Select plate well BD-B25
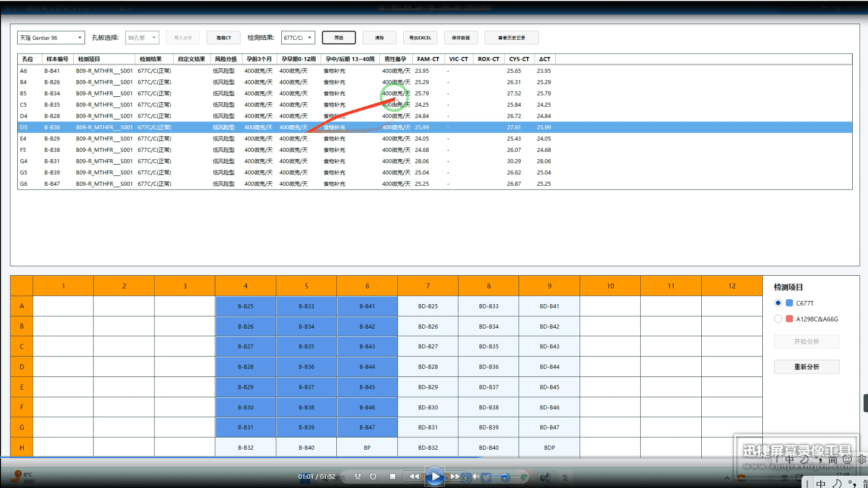Image resolution: width=868 pixels, height=488 pixels. click(428, 306)
